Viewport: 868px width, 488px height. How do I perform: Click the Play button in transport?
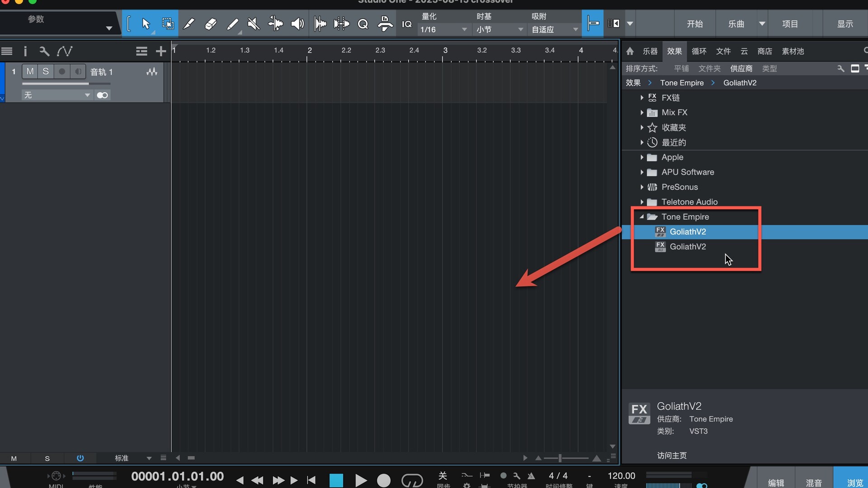360,480
